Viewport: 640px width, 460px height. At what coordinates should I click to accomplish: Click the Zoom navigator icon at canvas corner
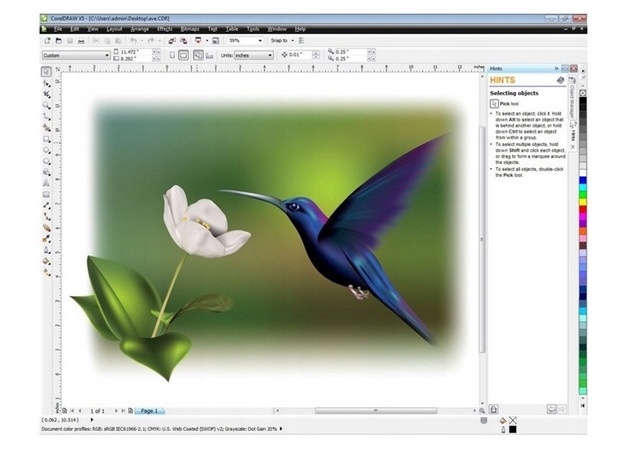(482, 411)
